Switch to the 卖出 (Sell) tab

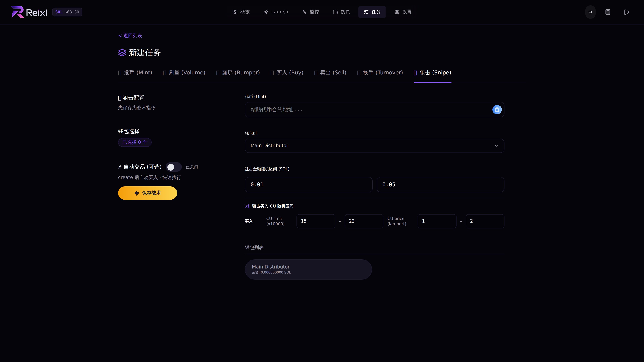pos(330,73)
